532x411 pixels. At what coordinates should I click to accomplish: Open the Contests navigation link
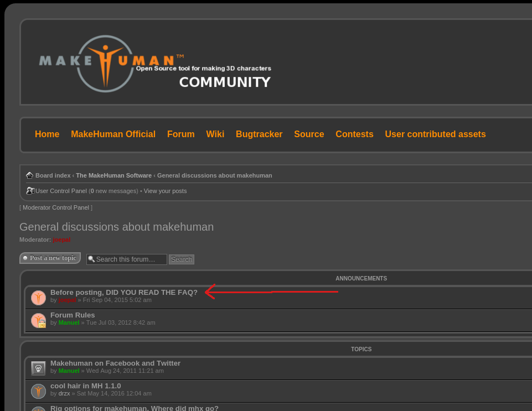[x=354, y=134]
